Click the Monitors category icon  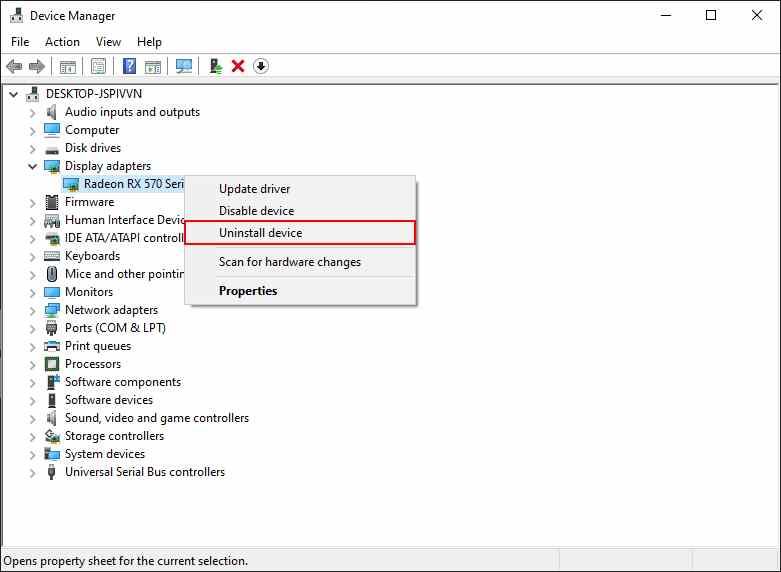52,292
